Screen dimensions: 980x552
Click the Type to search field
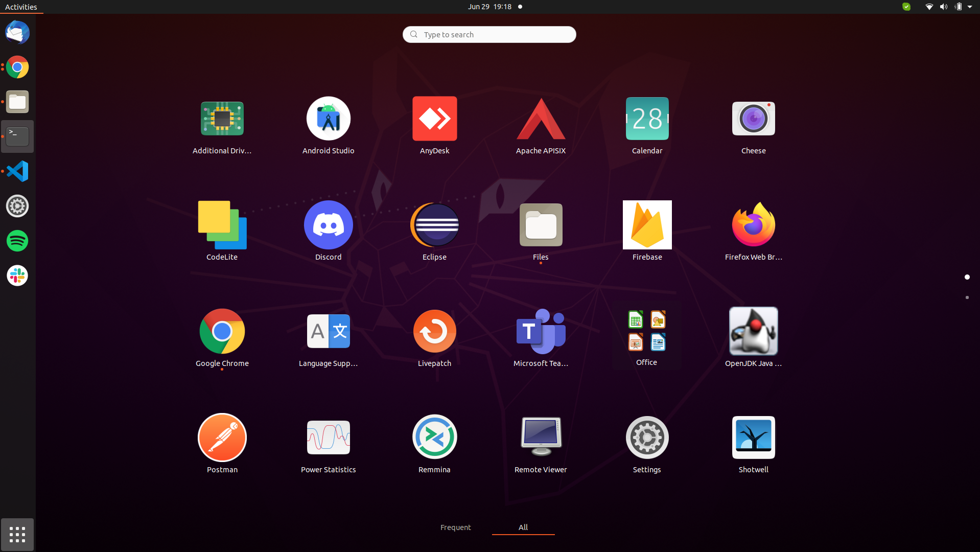489,34
